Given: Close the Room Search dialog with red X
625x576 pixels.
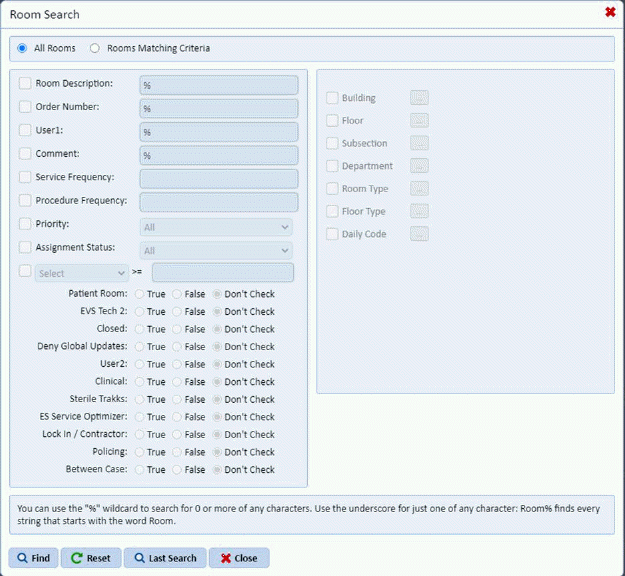Looking at the screenshot, I should click(x=610, y=13).
